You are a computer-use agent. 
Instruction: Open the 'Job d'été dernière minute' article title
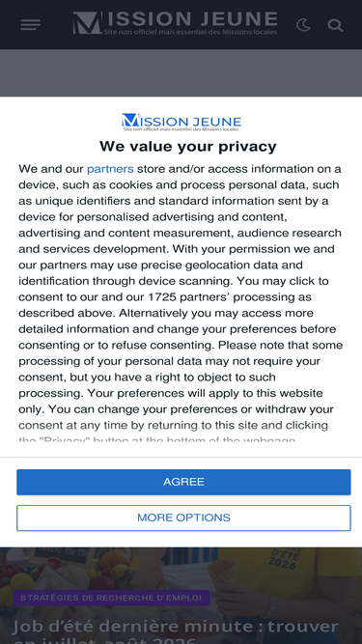pyautogui.click(x=177, y=632)
